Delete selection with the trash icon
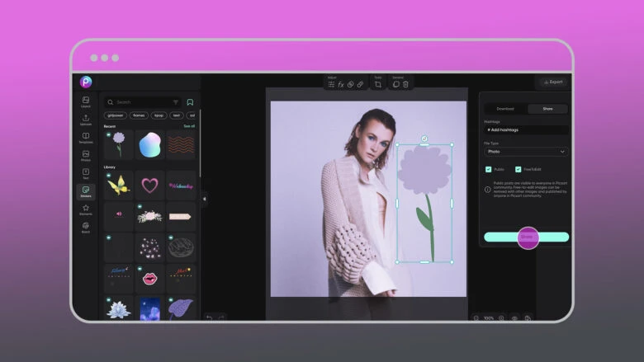 point(405,84)
